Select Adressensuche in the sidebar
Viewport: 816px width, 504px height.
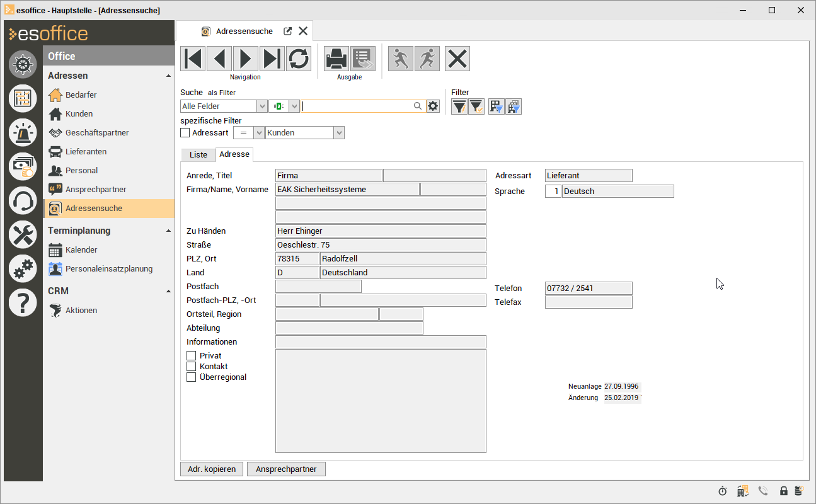pos(108,209)
